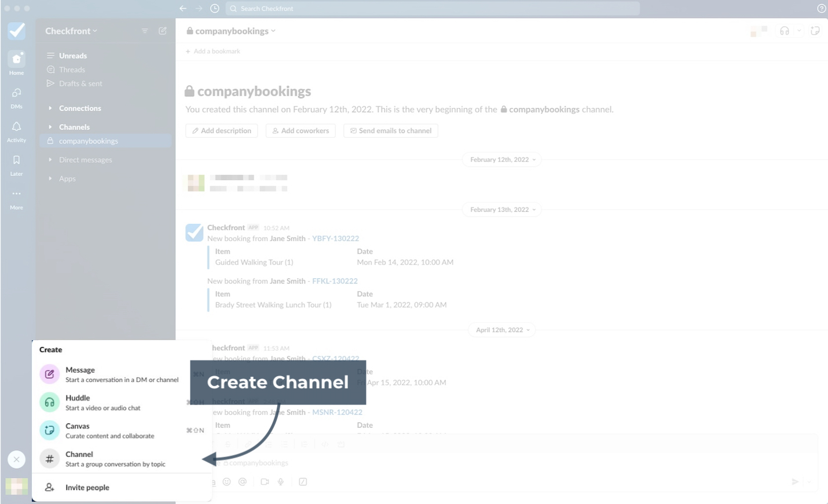This screenshot has height=504, width=828.
Task: Open the February 13th, 2022 date dropdown
Action: coord(502,209)
